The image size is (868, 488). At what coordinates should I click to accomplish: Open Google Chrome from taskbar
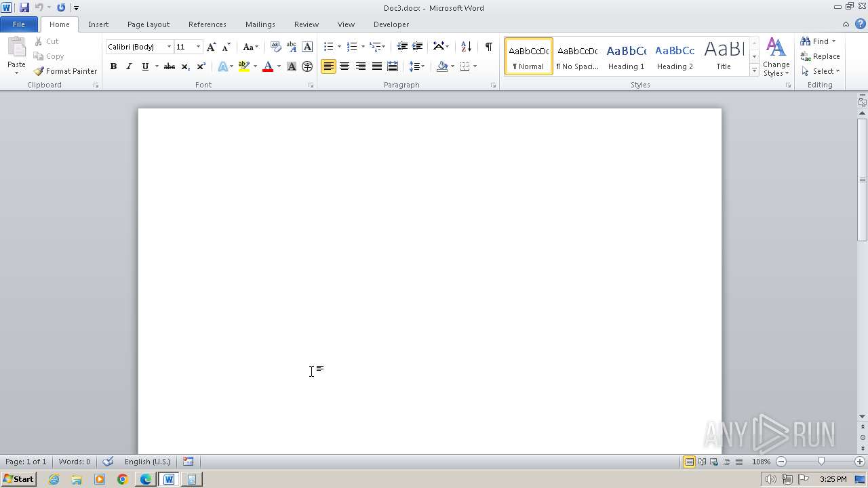click(x=123, y=479)
